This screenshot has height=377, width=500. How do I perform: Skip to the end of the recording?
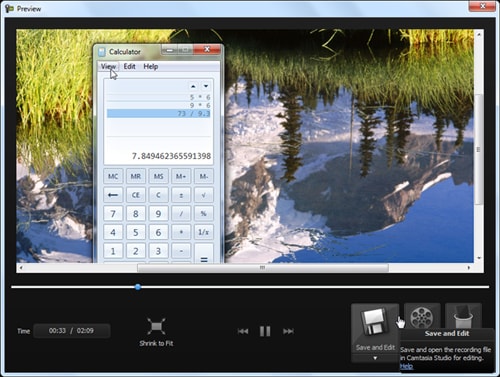288,331
